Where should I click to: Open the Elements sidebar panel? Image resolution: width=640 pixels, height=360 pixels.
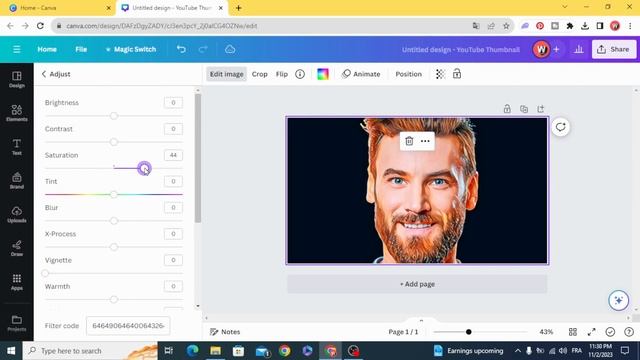pos(17,113)
